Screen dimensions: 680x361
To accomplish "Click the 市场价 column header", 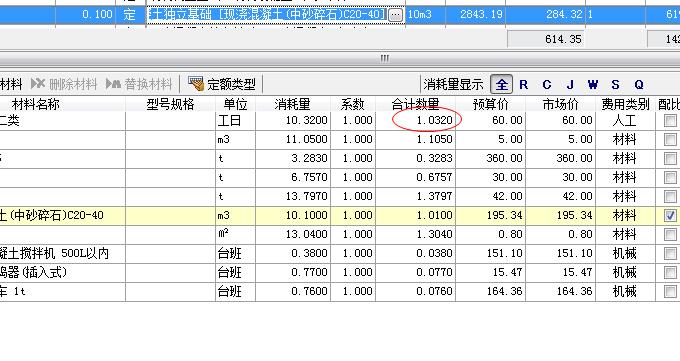I will coord(560,104).
